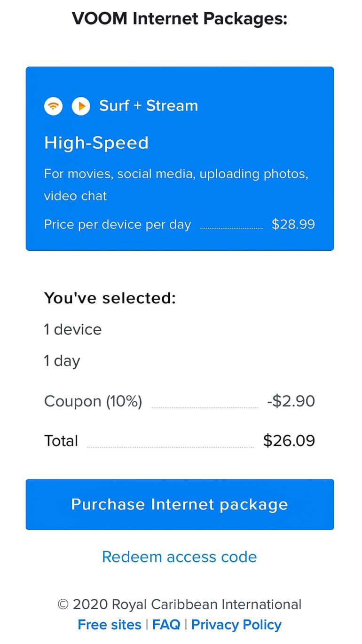Click the package description about movies
The height and width of the screenshot is (644, 362).
pos(176,184)
